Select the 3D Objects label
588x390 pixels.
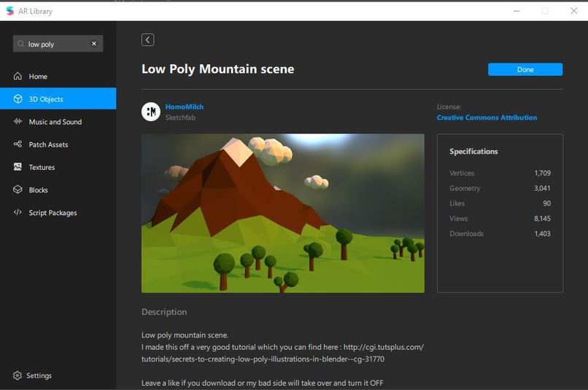click(46, 99)
